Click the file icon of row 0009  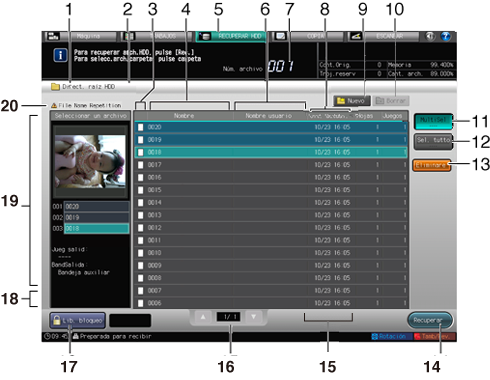click(x=141, y=266)
